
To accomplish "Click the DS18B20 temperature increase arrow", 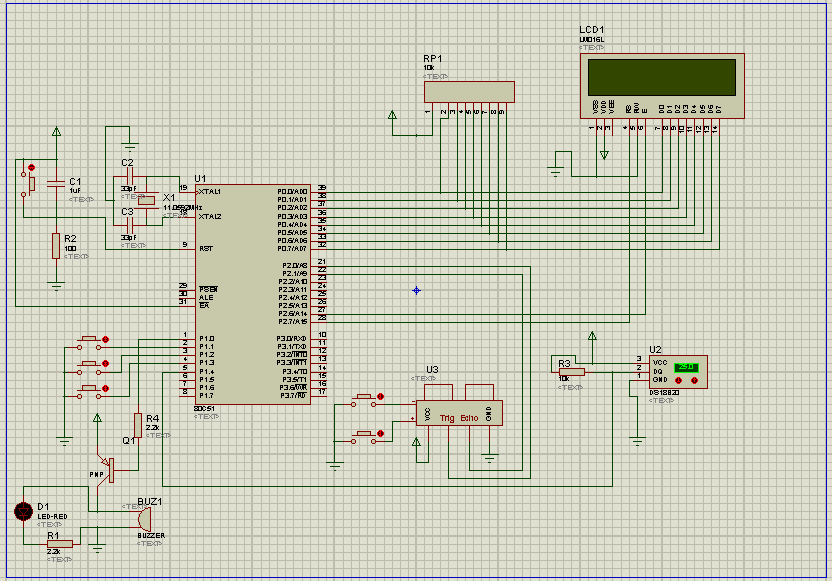I will pos(678,380).
